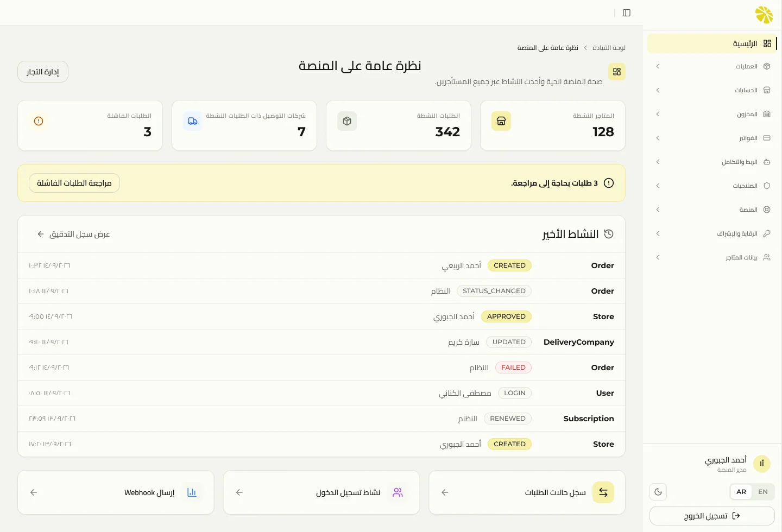Screen dimensions: 782x532
Task: Click the إدارة التجار button
Action: click(43, 72)
